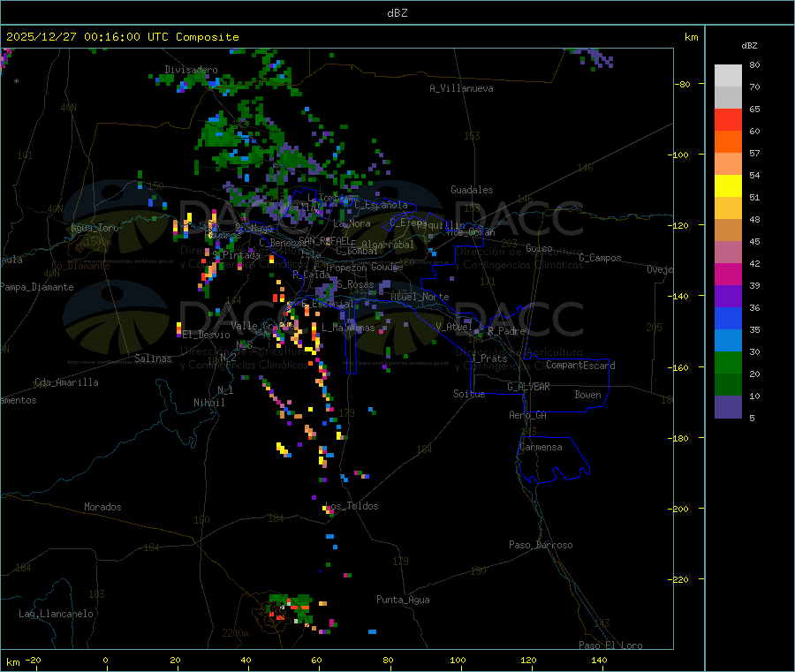This screenshot has height=672, width=795.
Task: Click the '-160' tick on the vertical km axis
Action: coord(680,367)
